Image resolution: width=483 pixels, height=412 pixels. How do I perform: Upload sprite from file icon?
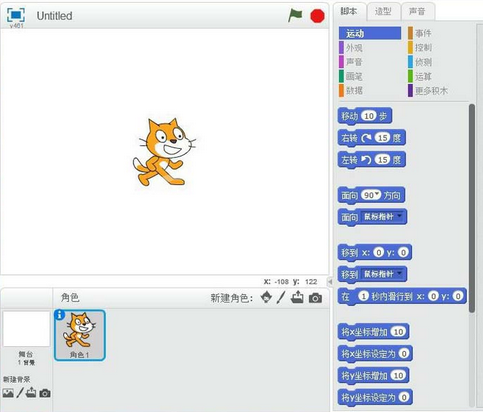click(297, 297)
